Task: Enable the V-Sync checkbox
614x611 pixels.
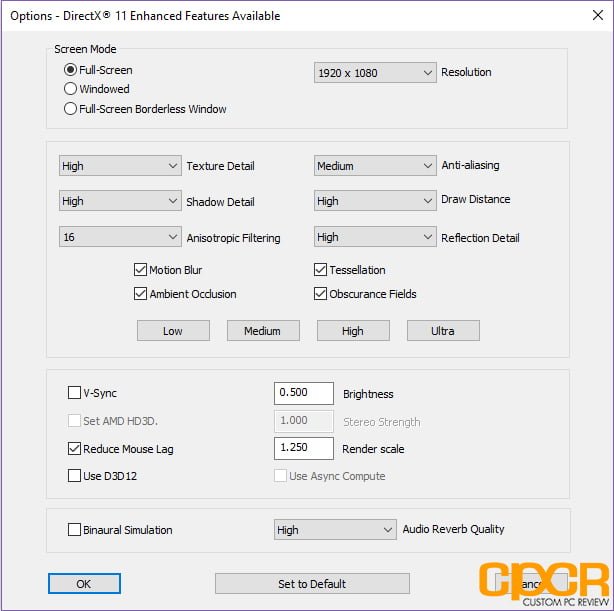Action: coord(74,392)
